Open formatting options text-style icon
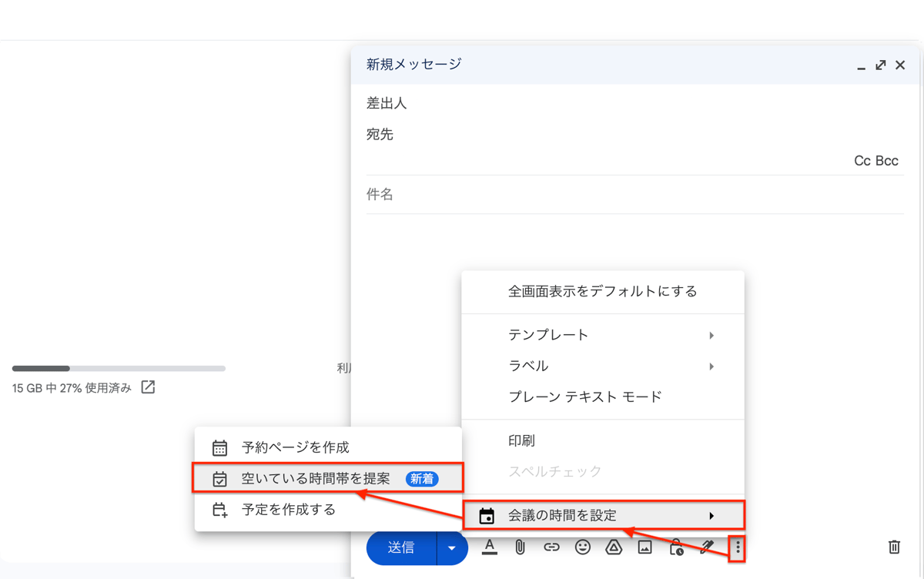 489,547
